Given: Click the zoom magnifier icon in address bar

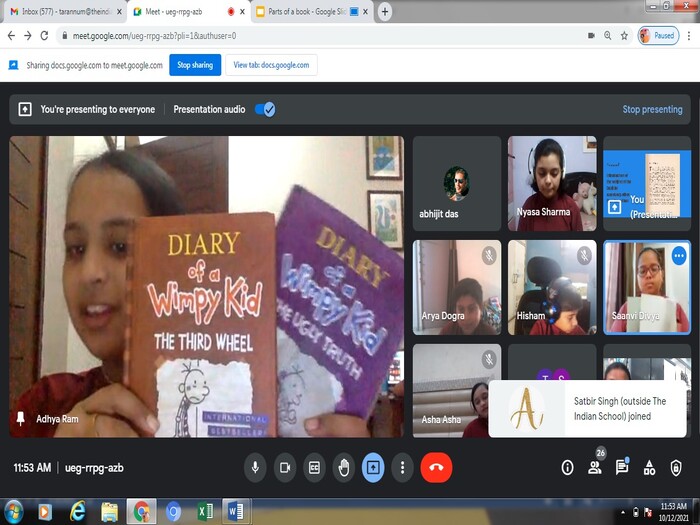Looking at the screenshot, I should coord(608,36).
